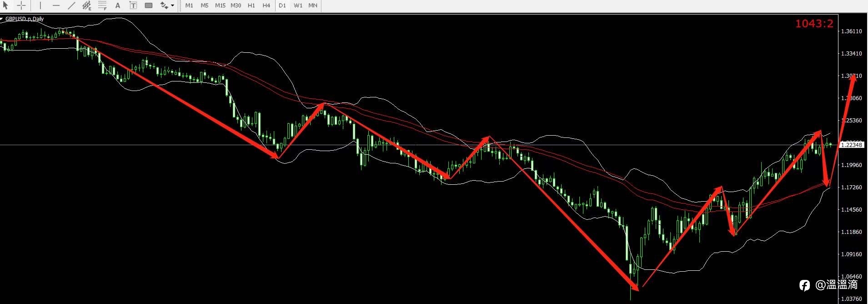Switch to M5 timeframe
The height and width of the screenshot is (304, 868).
(205, 5)
